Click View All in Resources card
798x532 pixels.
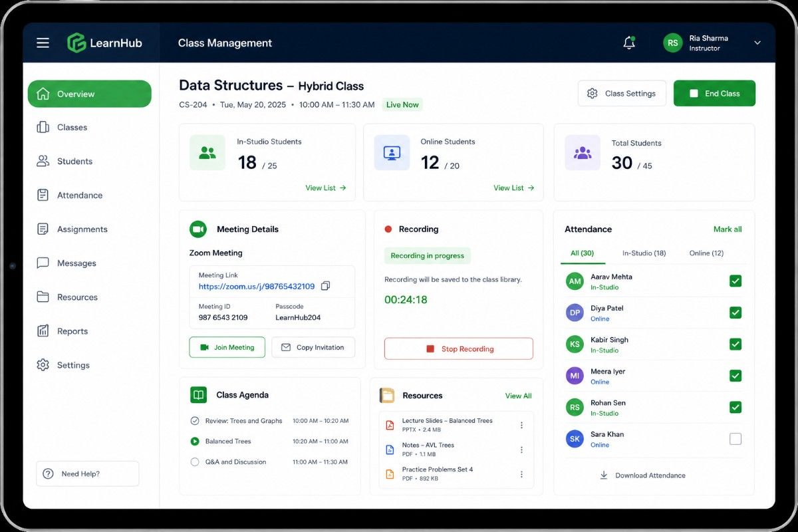click(518, 396)
